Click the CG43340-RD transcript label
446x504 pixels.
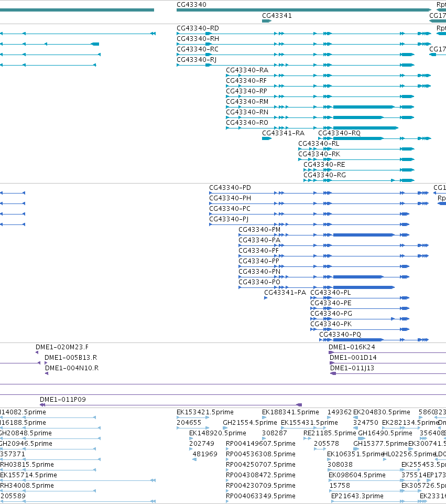pos(198,28)
